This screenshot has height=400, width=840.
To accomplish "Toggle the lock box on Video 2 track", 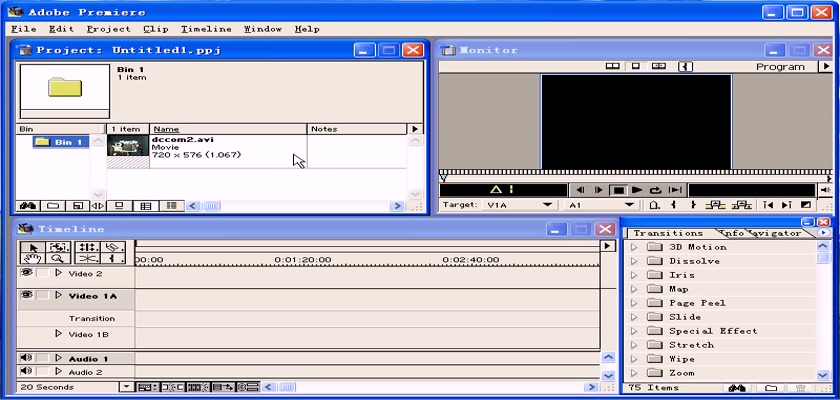I will point(42,273).
